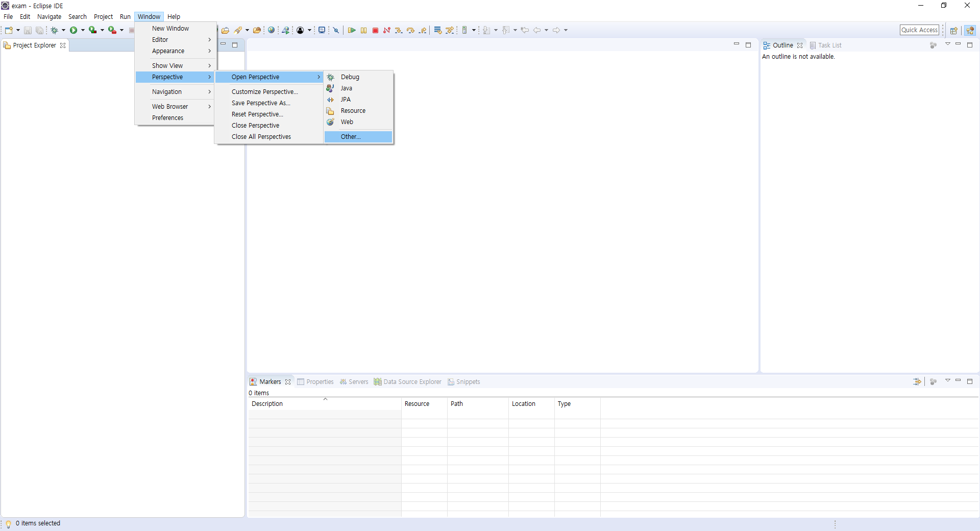This screenshot has height=531, width=980.
Task: Select the JPA perspective entry
Action: (358, 99)
